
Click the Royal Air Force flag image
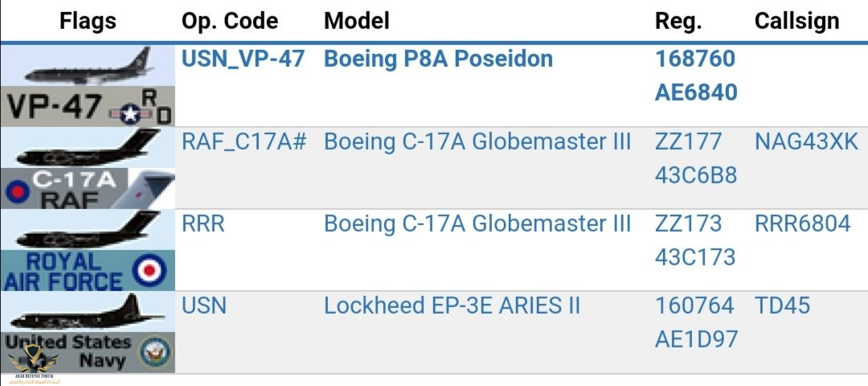[87, 250]
